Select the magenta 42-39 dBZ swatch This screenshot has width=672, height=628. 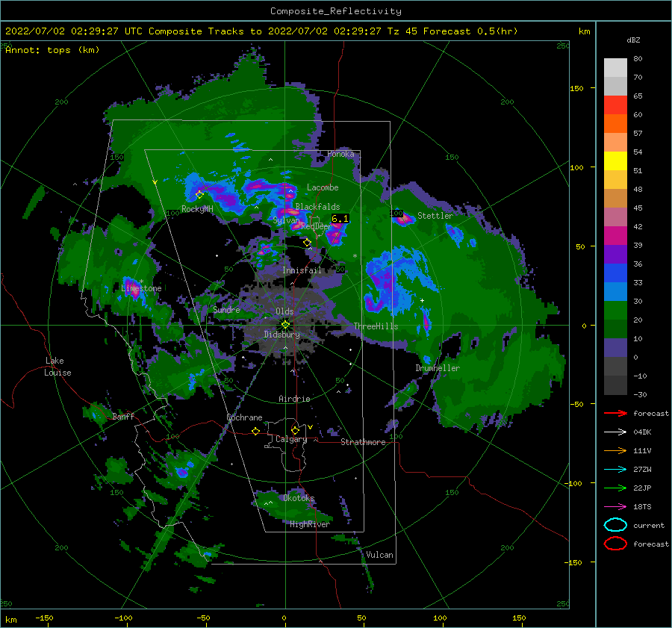click(x=615, y=235)
